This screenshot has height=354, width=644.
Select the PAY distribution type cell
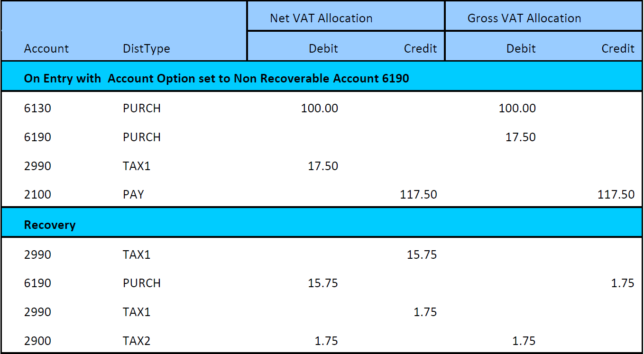133,194
